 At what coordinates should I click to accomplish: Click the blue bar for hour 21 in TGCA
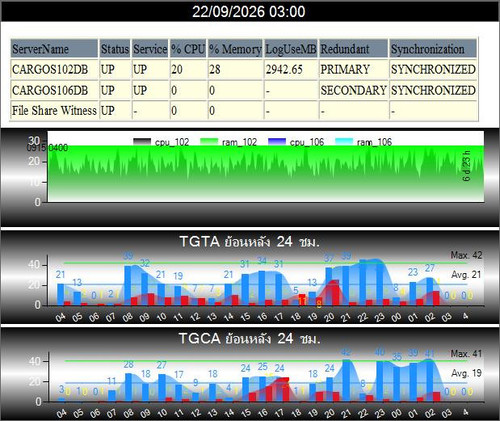pos(347,380)
